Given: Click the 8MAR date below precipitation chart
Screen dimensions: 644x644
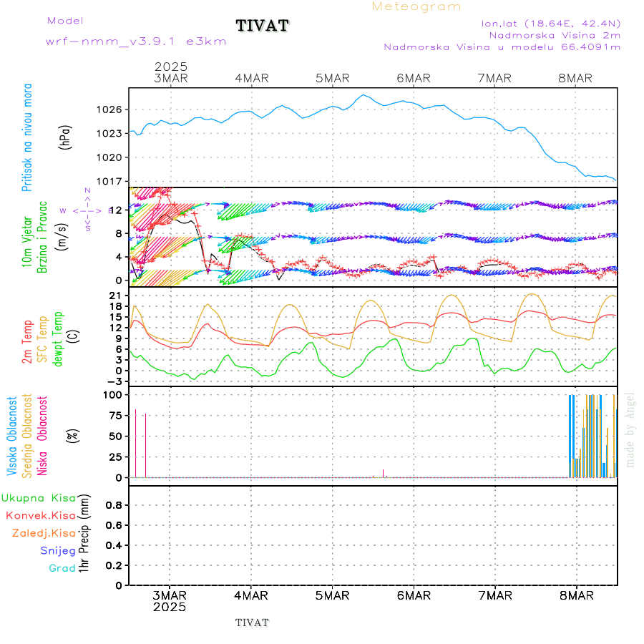Looking at the screenshot, I should (576, 595).
